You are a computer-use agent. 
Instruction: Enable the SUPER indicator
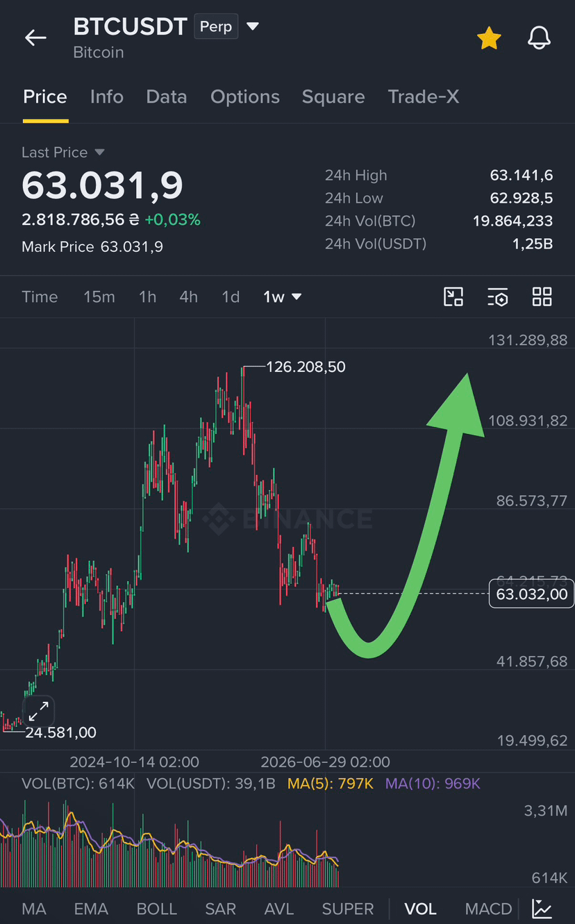[348, 909]
